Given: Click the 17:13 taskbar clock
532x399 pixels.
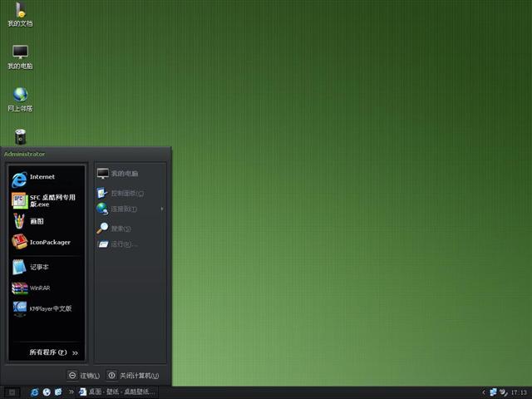Looking at the screenshot, I should pyautogui.click(x=519, y=392).
